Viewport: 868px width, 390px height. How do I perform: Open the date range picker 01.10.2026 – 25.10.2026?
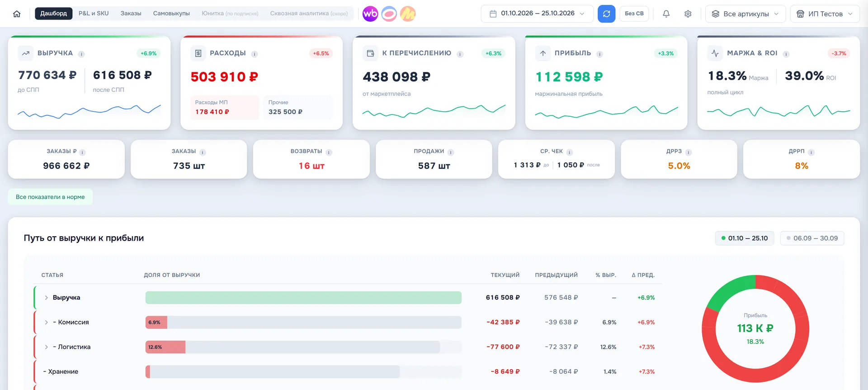(x=537, y=14)
